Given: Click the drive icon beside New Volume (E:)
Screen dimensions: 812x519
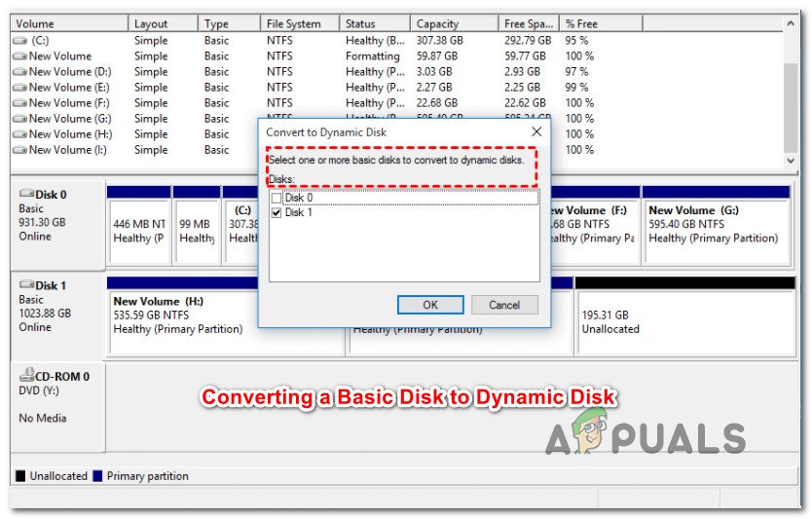Looking at the screenshot, I should click(19, 87).
